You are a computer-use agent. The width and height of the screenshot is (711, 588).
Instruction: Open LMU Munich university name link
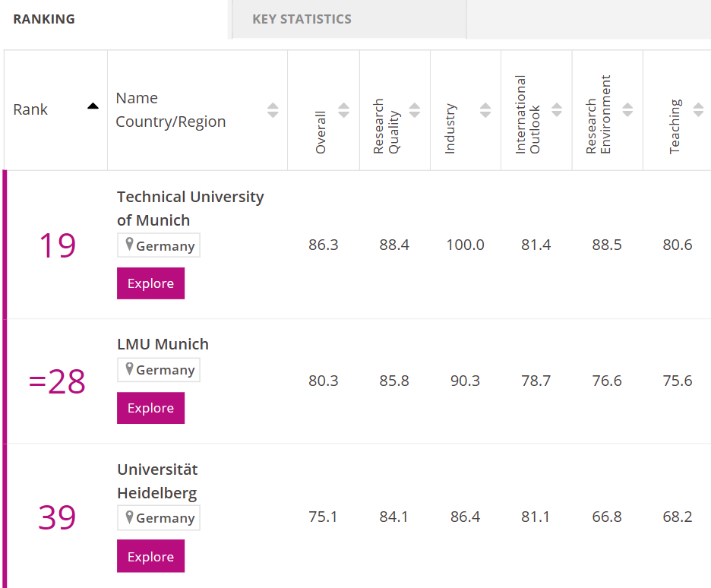tap(163, 344)
